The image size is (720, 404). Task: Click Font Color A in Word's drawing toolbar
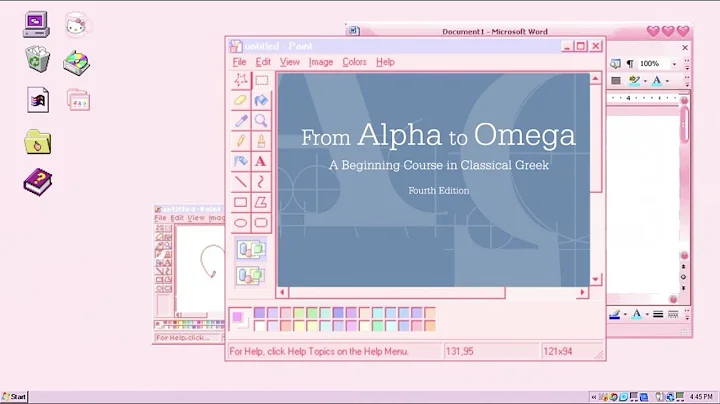(637, 314)
